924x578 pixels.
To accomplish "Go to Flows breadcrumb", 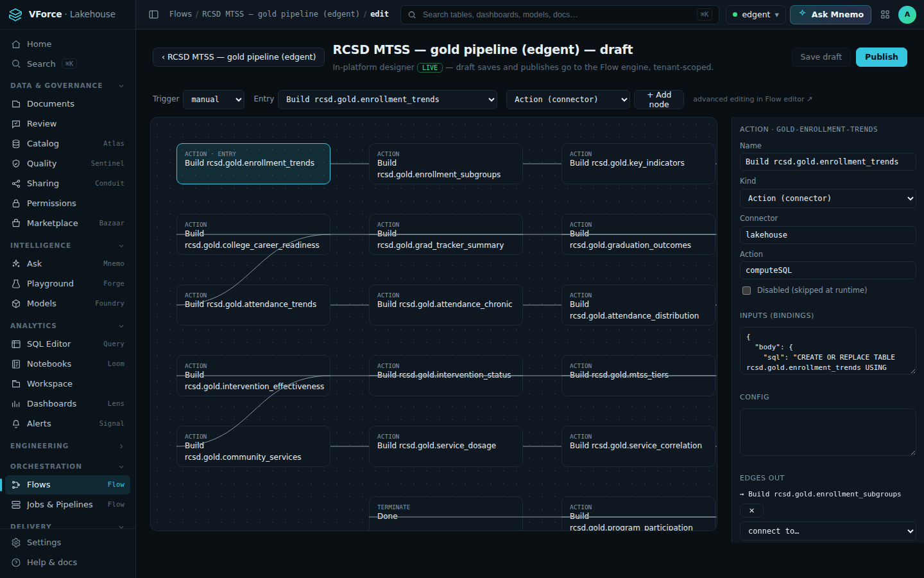I will point(180,14).
